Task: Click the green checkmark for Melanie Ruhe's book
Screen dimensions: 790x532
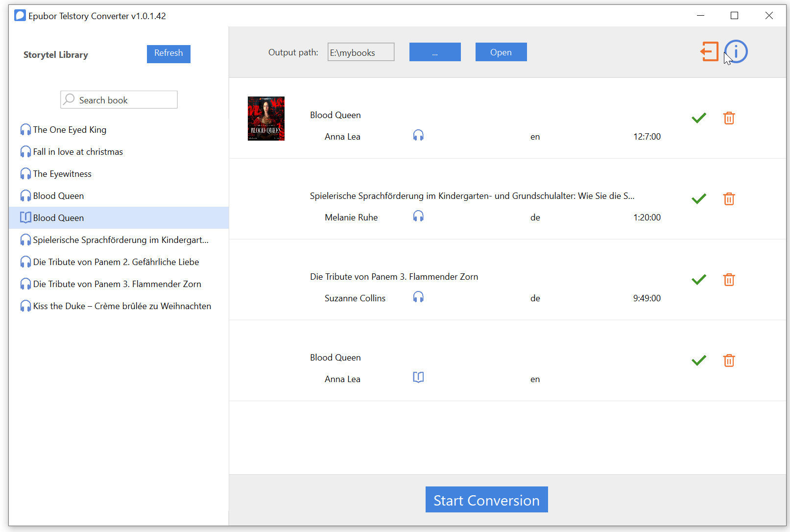Action: pos(699,198)
